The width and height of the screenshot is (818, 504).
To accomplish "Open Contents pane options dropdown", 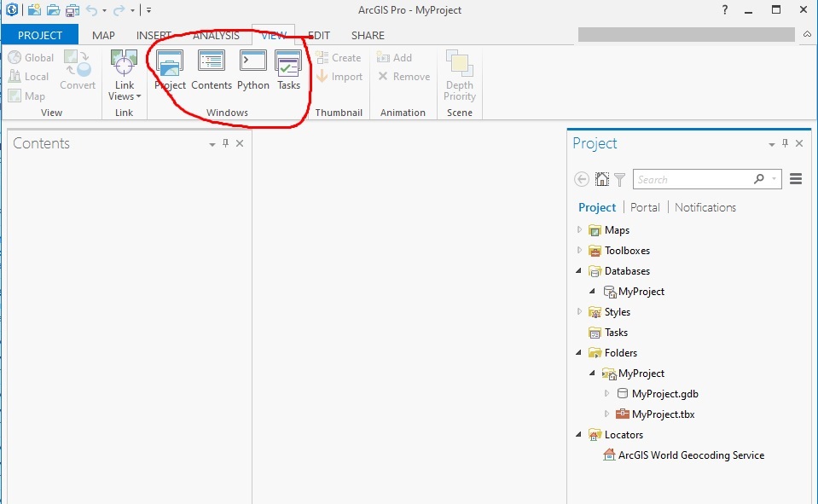I will (x=212, y=144).
